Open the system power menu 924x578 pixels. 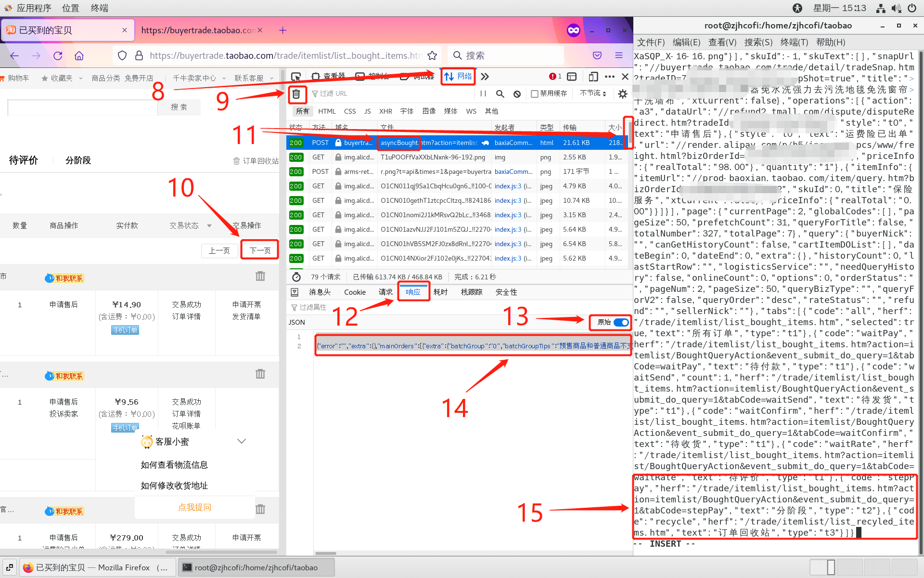tap(912, 8)
